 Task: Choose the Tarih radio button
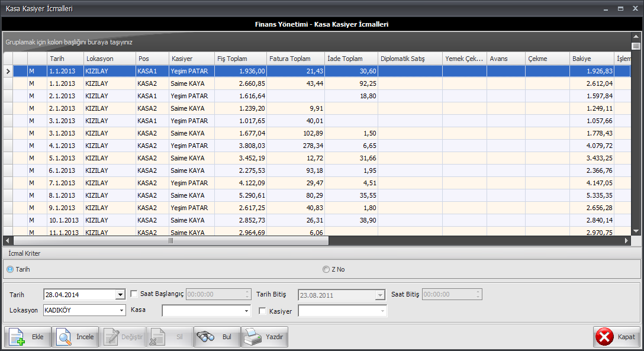[x=9, y=269]
